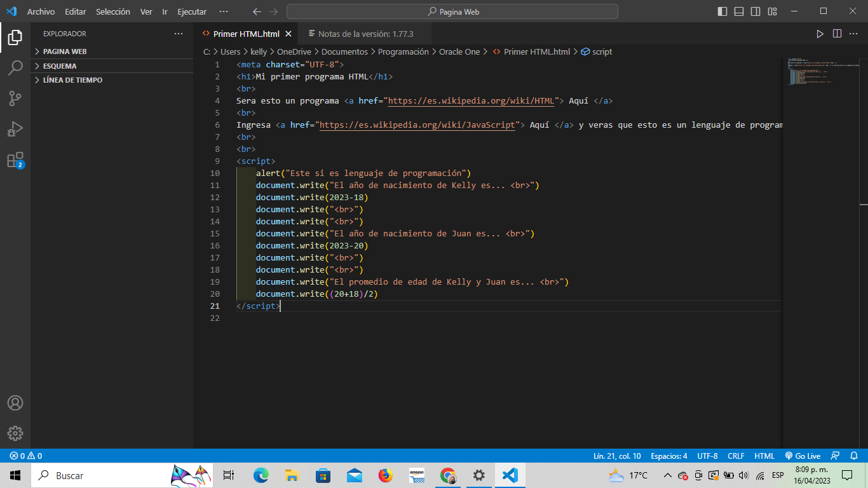Open the Source Control view
This screenshot has width=868, height=488.
15,98
